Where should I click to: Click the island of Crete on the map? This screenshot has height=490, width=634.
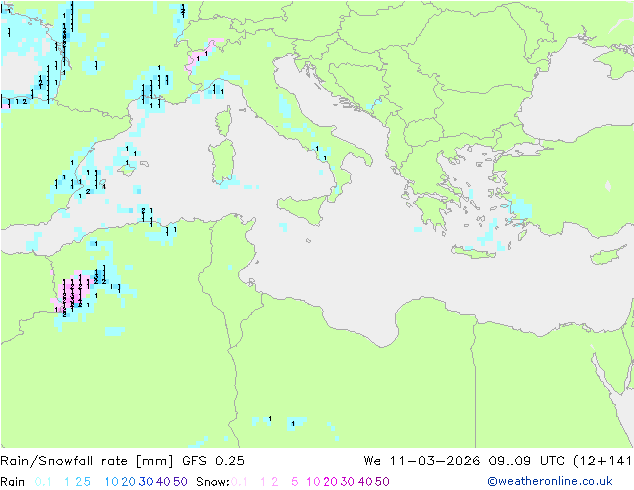pyautogui.click(x=473, y=252)
